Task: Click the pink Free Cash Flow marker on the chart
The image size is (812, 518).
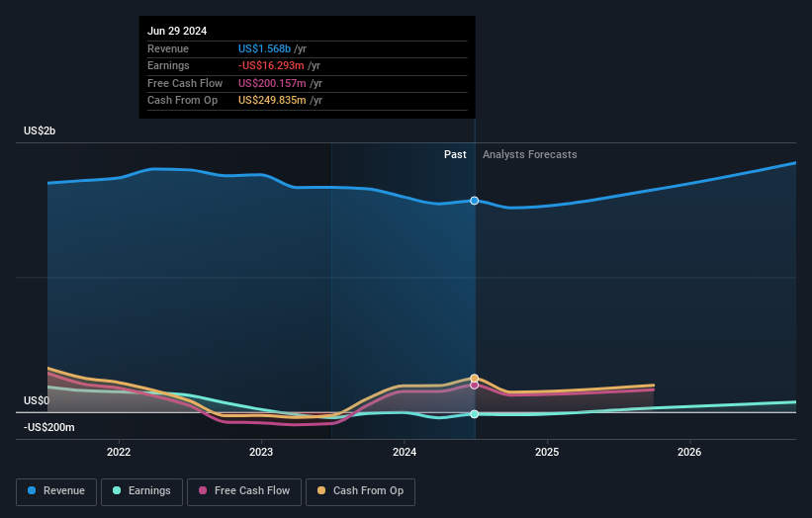Action: click(x=475, y=385)
